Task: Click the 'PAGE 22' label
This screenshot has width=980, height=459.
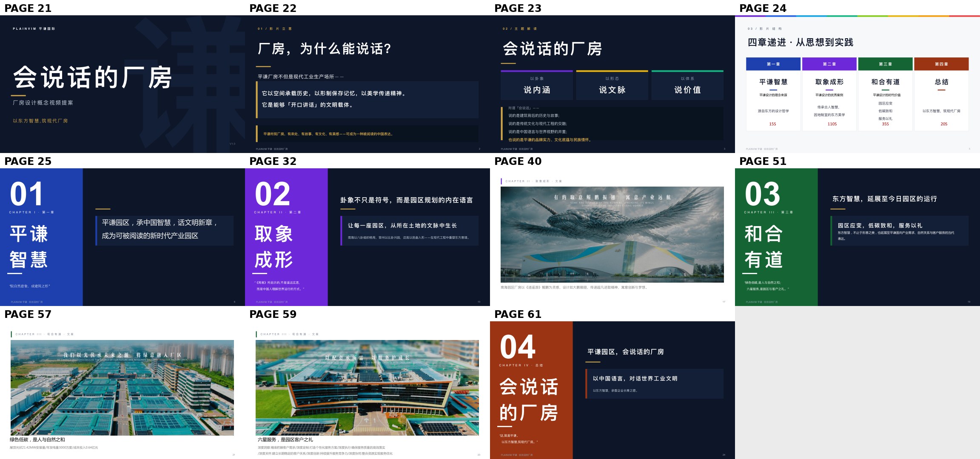Action: click(x=273, y=8)
